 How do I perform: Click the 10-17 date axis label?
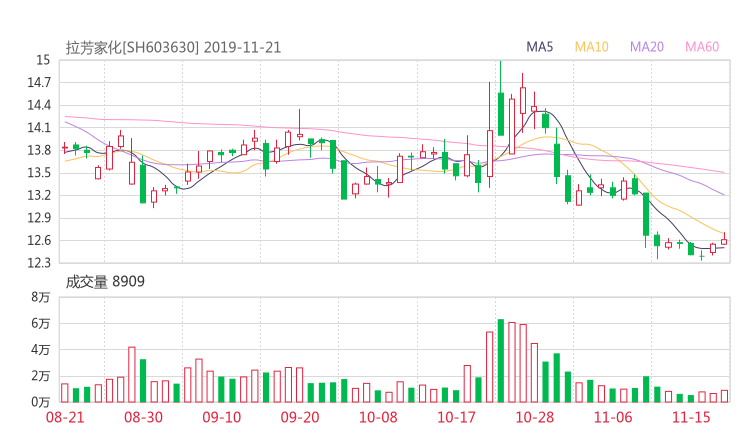[456, 417]
